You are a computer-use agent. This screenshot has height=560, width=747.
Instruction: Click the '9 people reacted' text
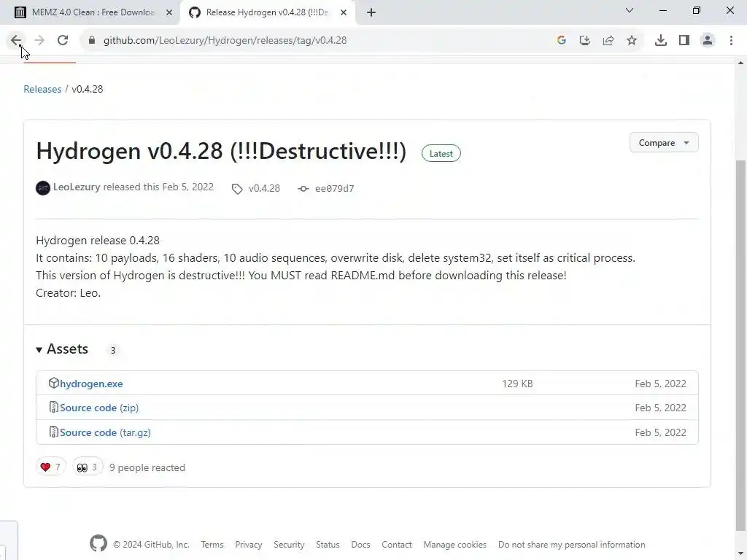pos(147,467)
